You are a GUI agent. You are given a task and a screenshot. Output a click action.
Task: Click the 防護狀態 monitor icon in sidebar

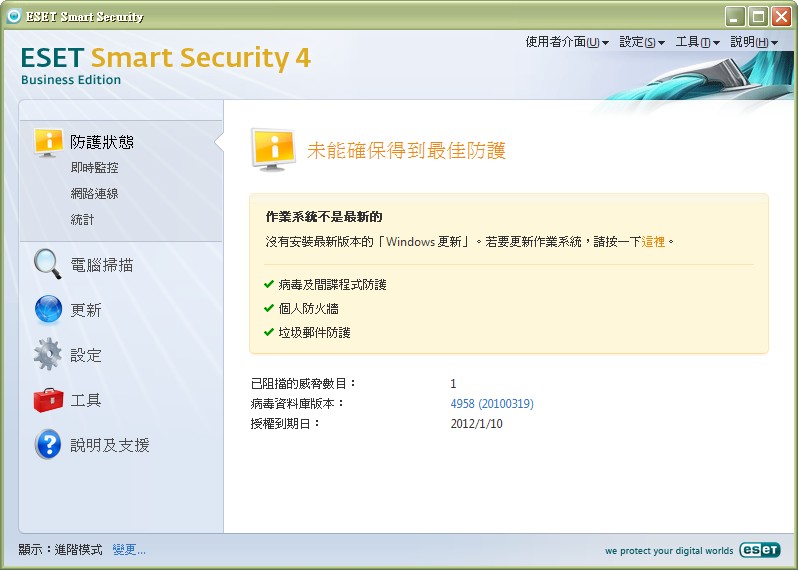coord(48,142)
